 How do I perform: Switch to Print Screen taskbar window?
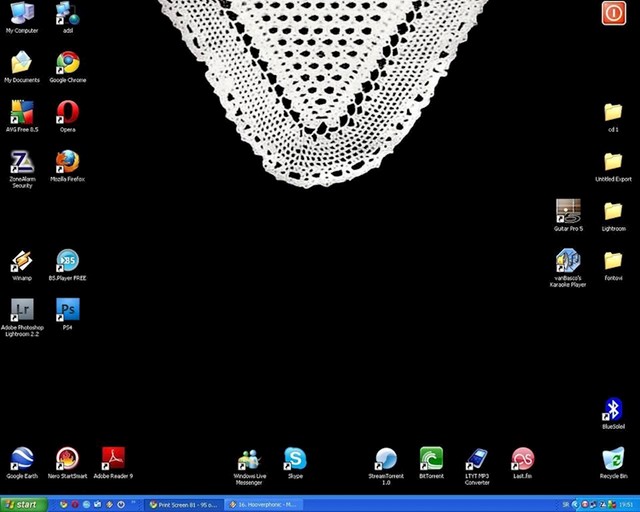[184, 505]
